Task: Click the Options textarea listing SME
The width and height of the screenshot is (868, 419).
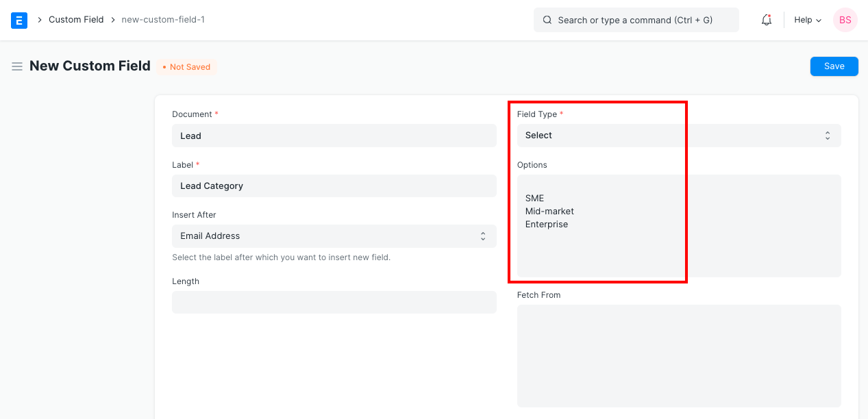Action: click(x=678, y=226)
